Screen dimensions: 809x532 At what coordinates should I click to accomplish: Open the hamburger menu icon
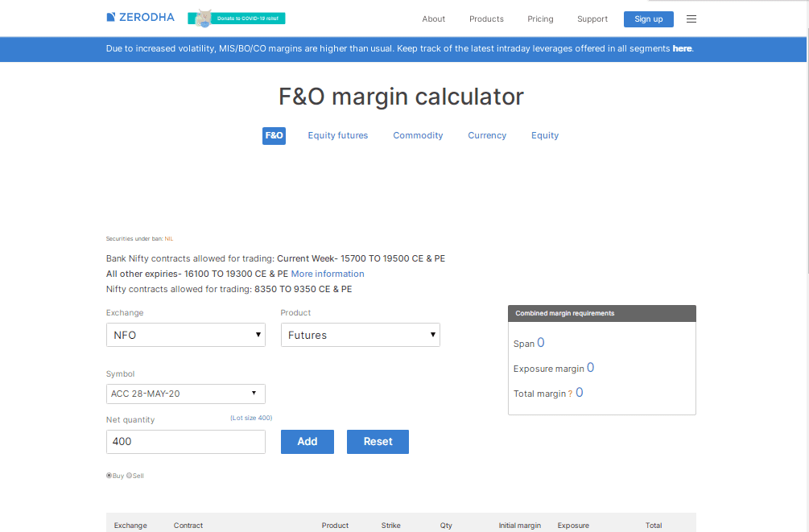(691, 19)
